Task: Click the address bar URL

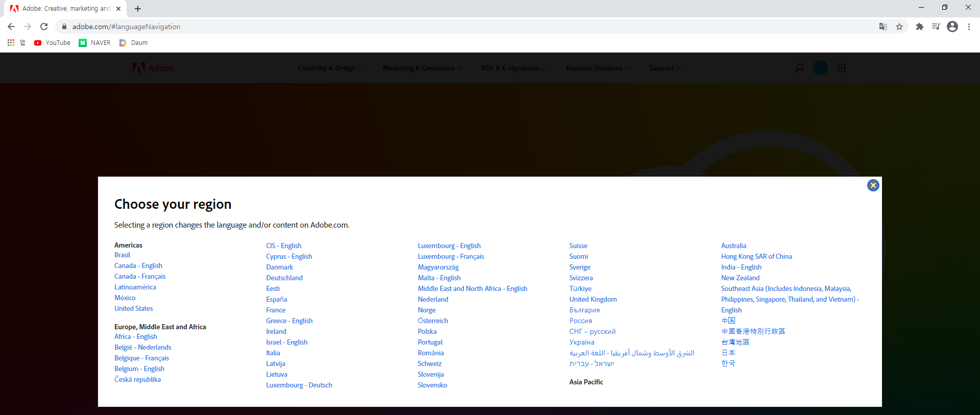Action: (x=126, y=27)
